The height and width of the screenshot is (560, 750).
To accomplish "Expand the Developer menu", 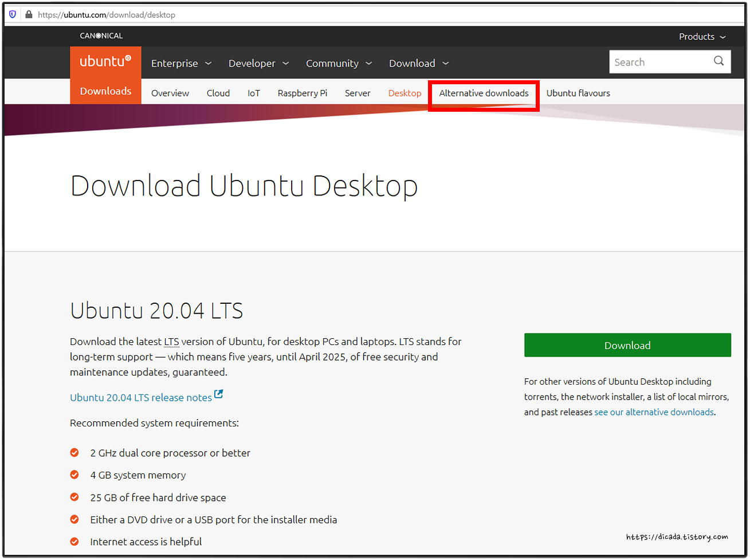I will [x=258, y=63].
